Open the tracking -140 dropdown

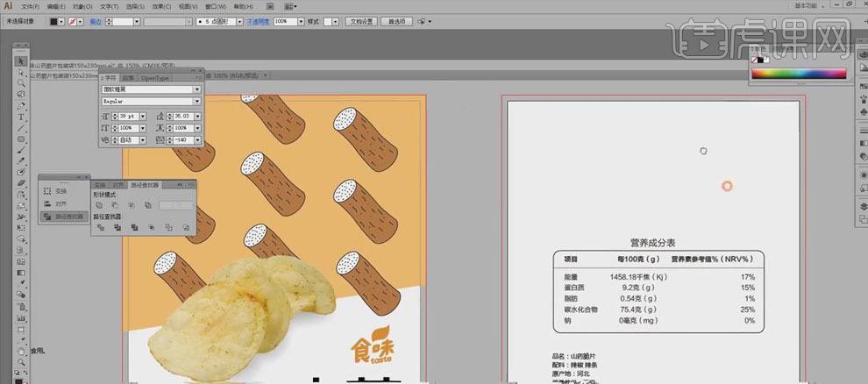click(197, 140)
